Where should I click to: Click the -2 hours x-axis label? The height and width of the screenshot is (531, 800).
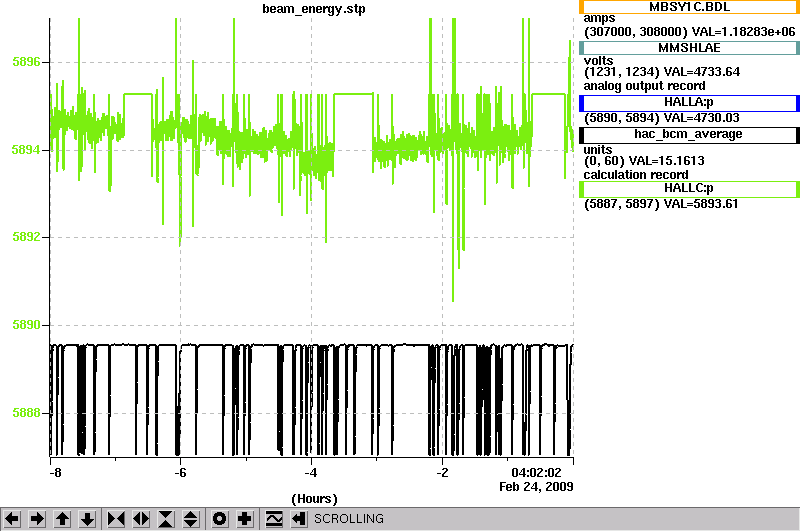(x=442, y=473)
